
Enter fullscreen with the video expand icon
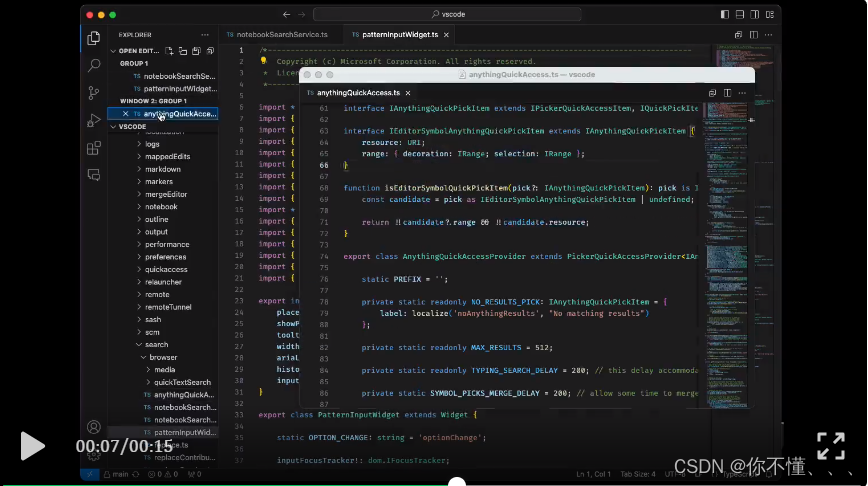[x=831, y=446]
